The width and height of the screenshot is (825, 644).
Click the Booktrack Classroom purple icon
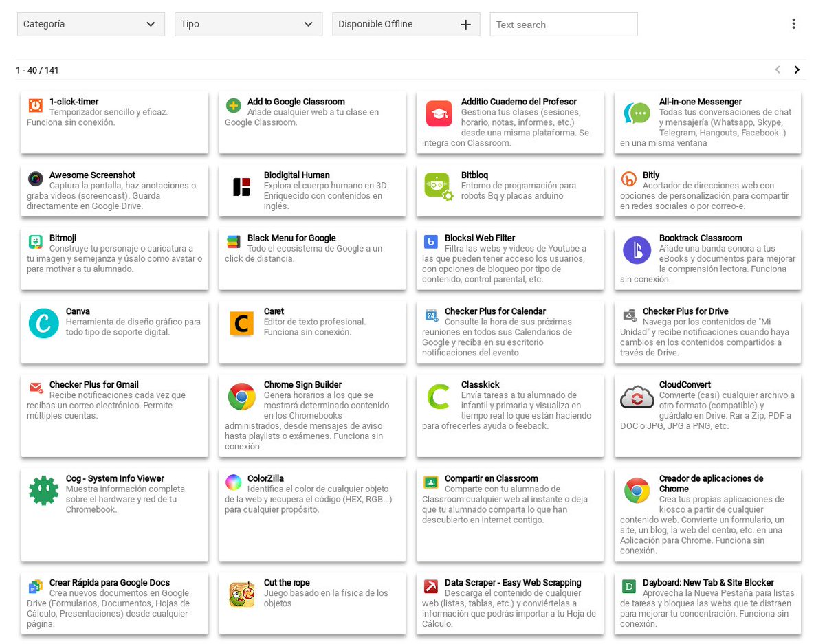tap(637, 250)
